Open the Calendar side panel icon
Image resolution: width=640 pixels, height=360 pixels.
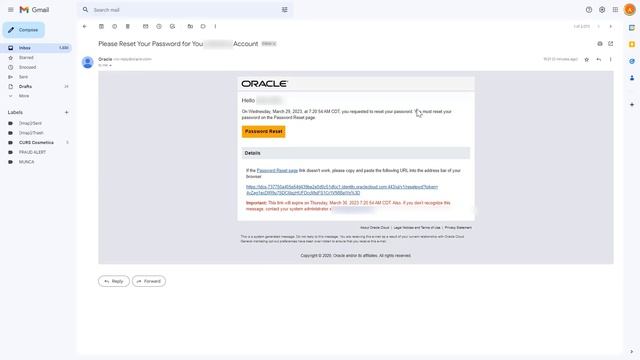[632, 28]
